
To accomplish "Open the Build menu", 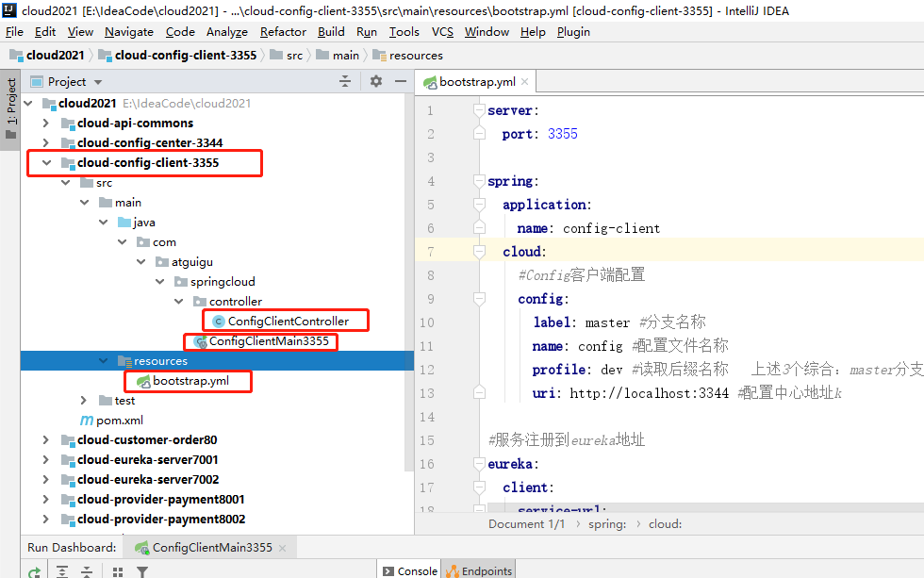I will coord(331,32).
